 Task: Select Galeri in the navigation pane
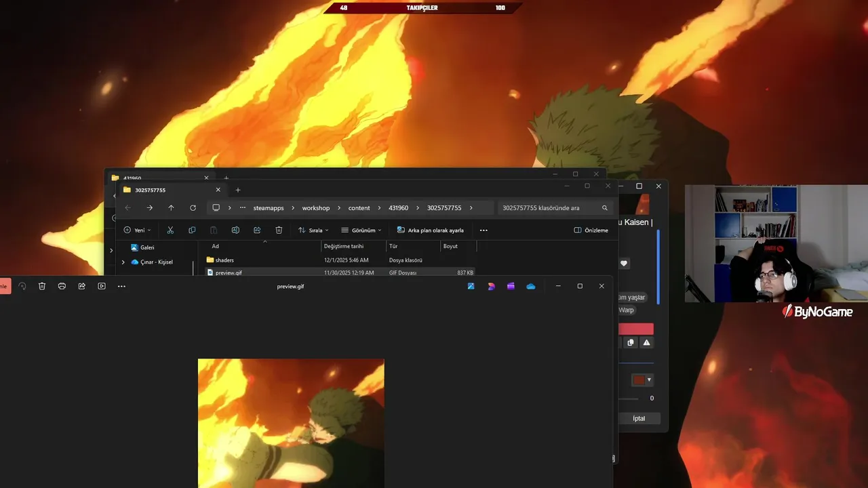tap(147, 247)
